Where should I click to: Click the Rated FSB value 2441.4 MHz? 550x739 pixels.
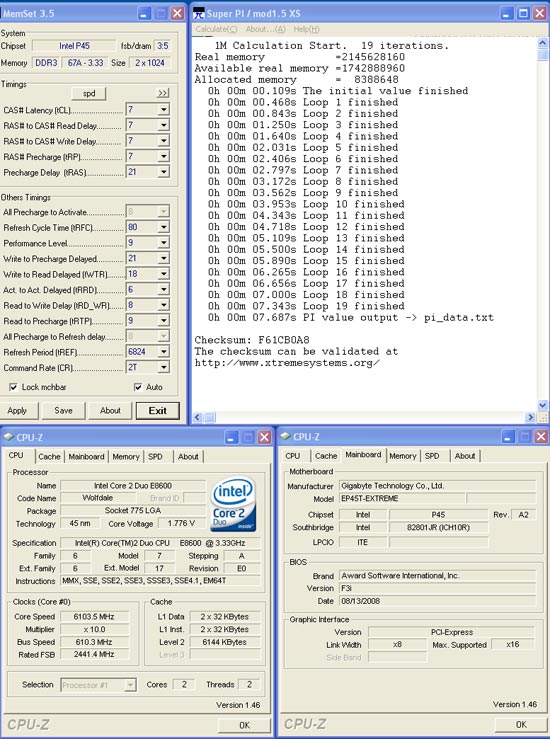94,654
